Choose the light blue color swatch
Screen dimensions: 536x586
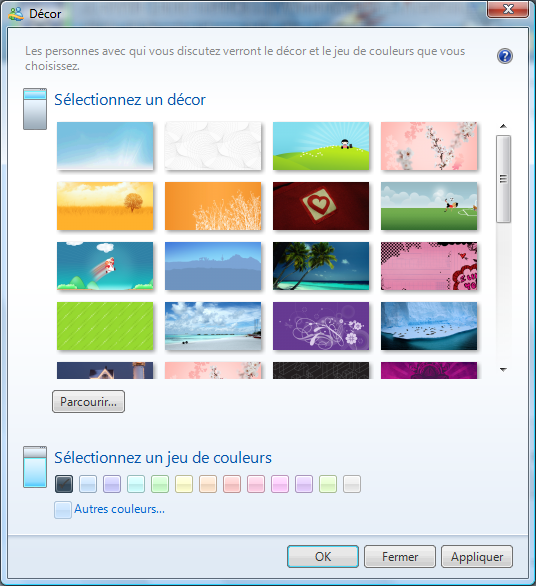pos(88,484)
